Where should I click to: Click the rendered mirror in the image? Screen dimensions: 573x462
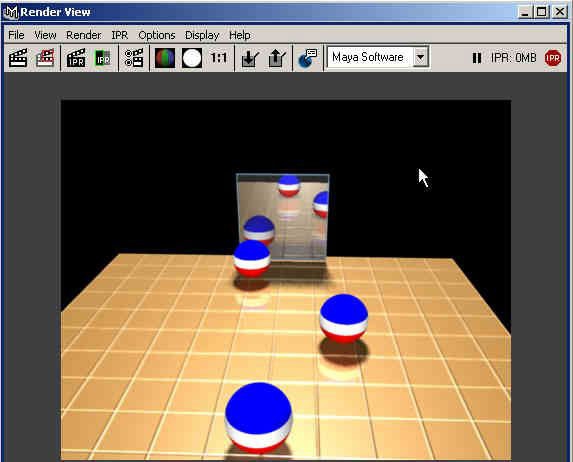point(282,217)
